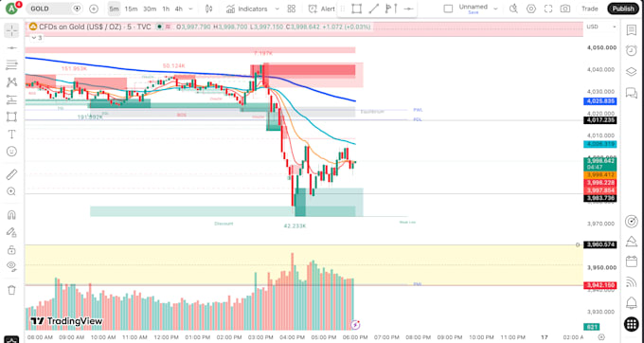Open the watchlist panel icon
Image resolution: width=644 pixels, height=343 pixels.
(x=632, y=30)
